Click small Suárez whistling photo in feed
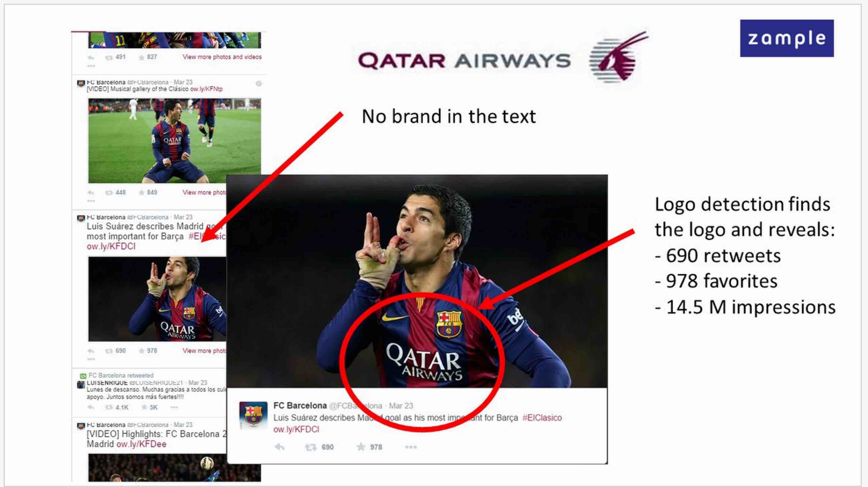 [x=157, y=299]
